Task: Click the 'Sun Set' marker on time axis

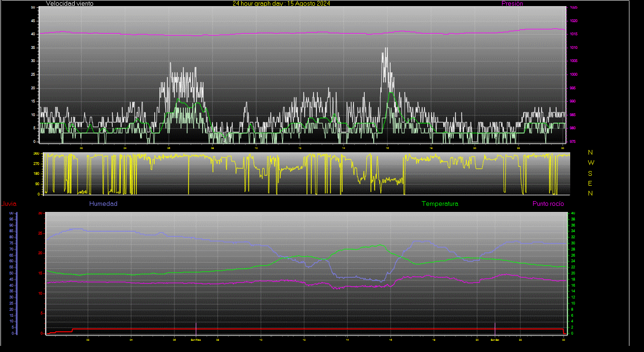Action: click(x=495, y=339)
